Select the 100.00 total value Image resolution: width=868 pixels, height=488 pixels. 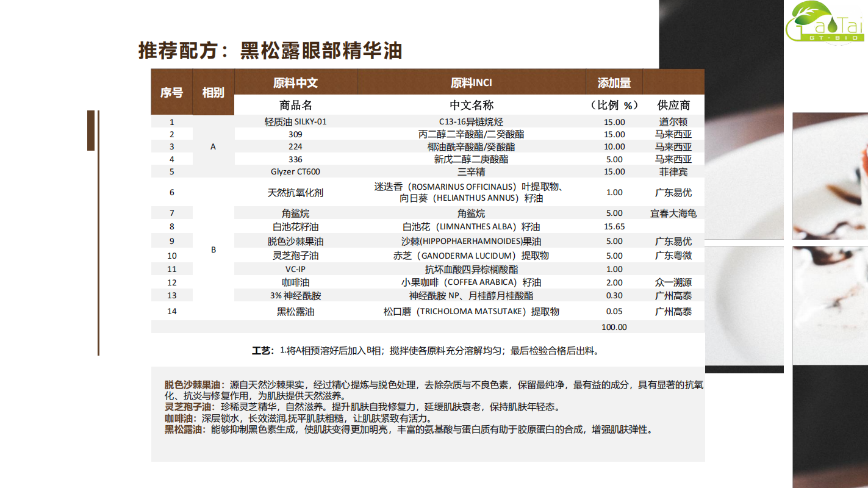[614, 327]
